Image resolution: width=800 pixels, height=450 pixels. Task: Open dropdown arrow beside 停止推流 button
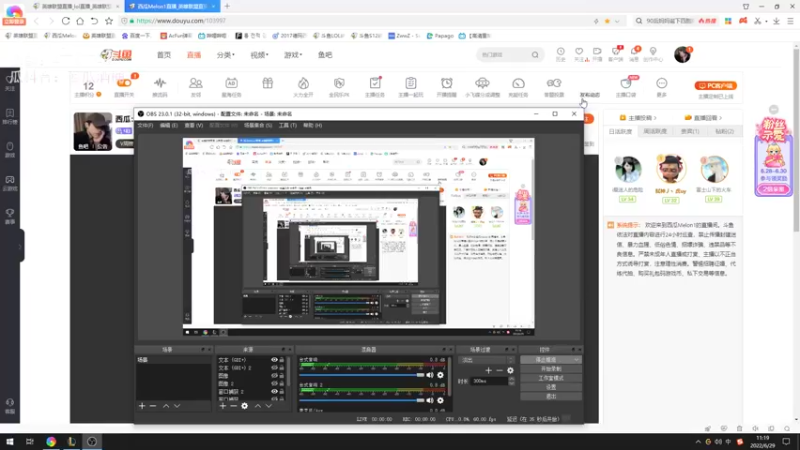tap(576, 360)
